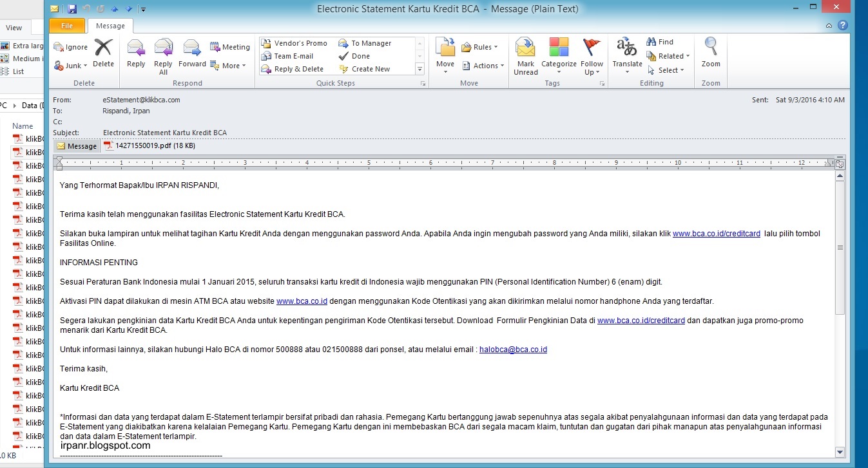Select the Message ribbon tab
Viewport: 868px width, 468px height.
[x=110, y=26]
